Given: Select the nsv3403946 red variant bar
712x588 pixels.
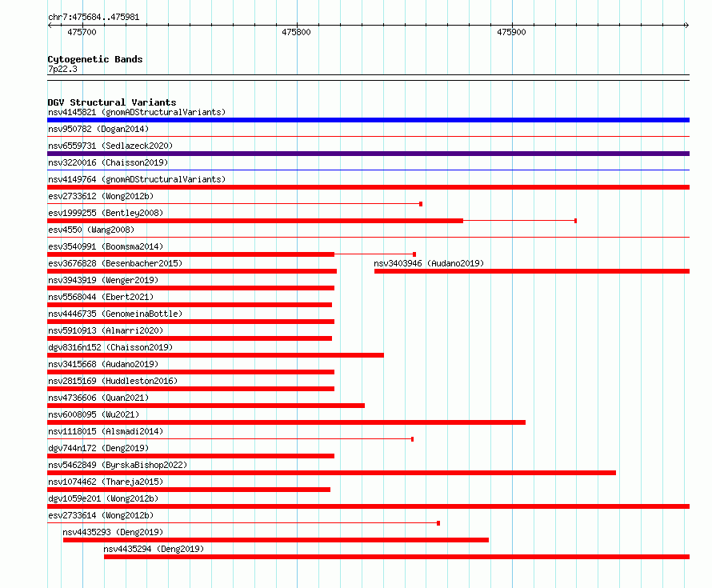Looking at the screenshot, I should tap(532, 271).
